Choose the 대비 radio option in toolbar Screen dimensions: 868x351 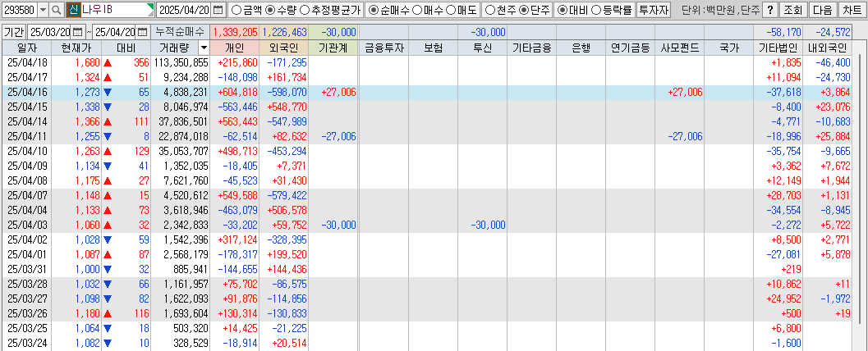[x=562, y=9]
